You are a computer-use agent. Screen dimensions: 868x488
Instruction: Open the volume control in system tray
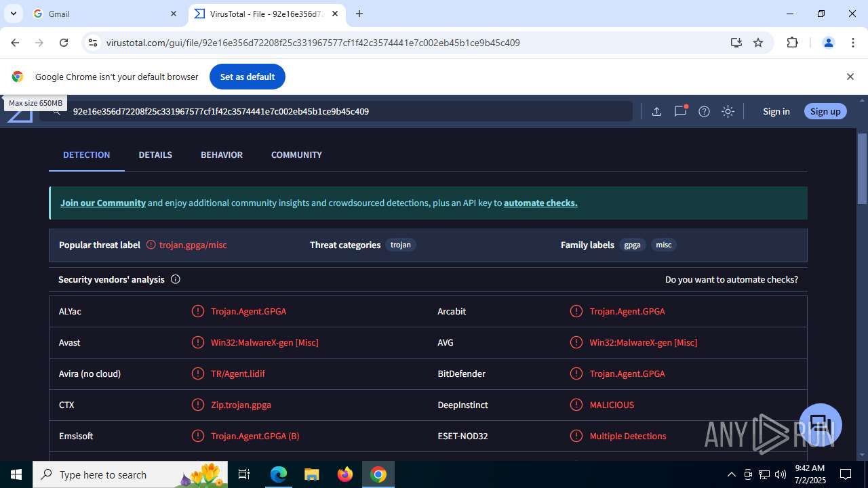(781, 474)
